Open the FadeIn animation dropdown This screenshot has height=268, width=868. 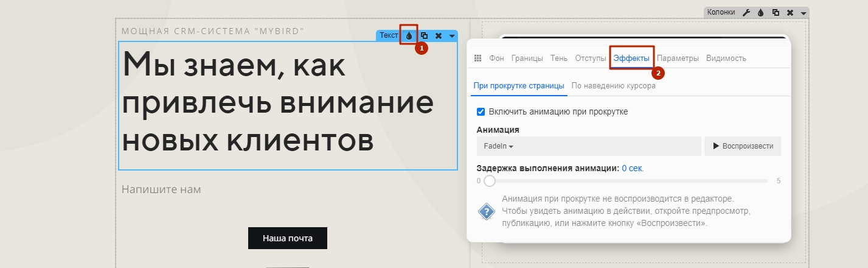coord(589,146)
